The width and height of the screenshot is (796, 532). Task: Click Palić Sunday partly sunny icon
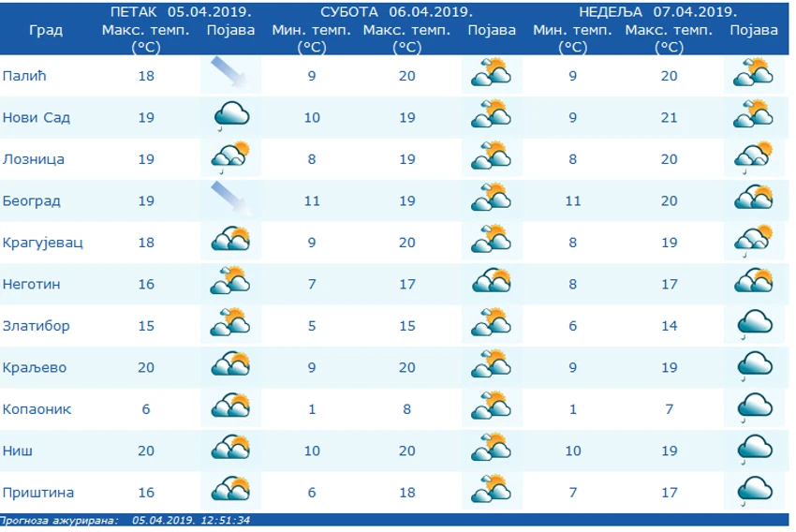click(753, 73)
